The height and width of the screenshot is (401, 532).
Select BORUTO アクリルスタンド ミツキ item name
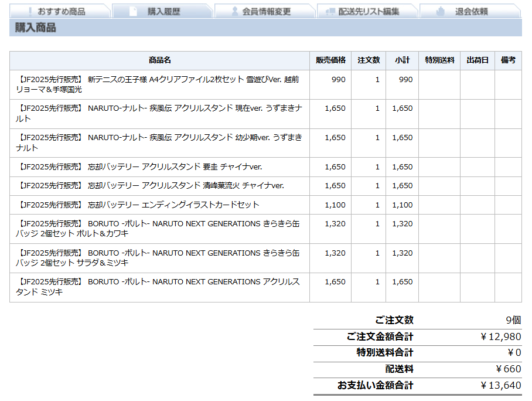pyautogui.click(x=158, y=287)
